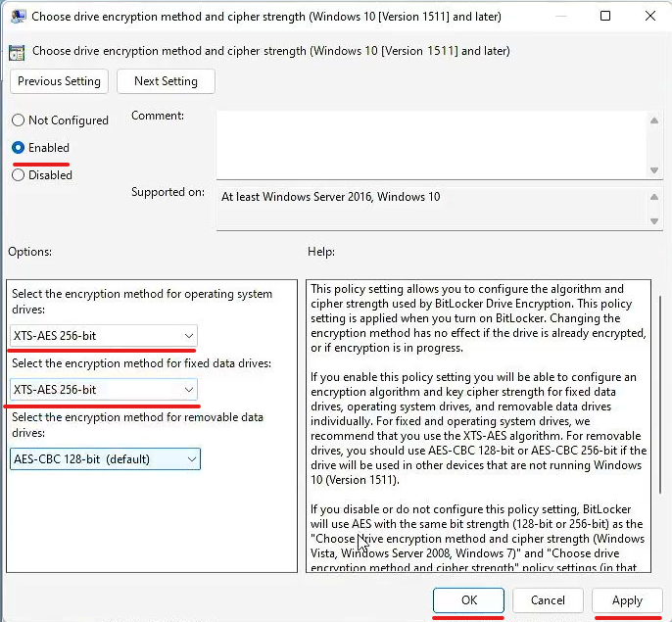Click the 'Supported on:' label

click(x=168, y=192)
